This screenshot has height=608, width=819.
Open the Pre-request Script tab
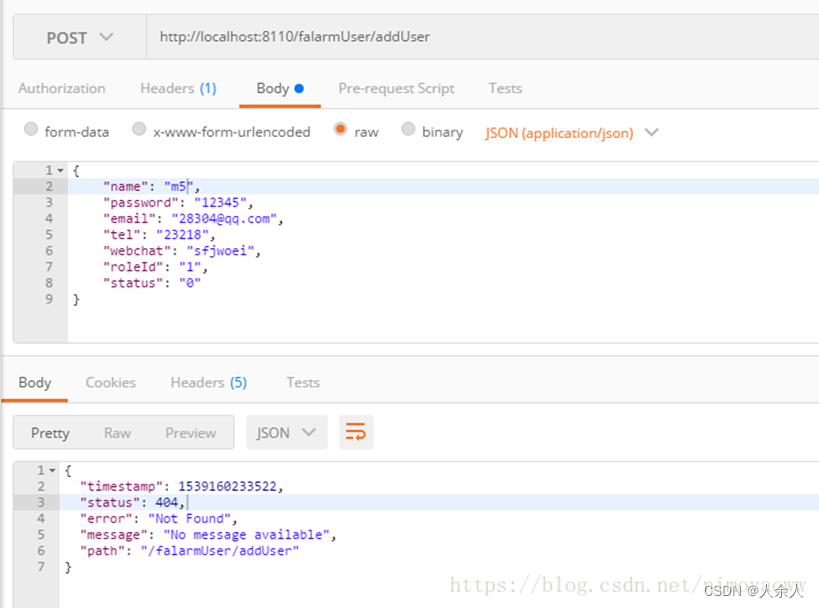tap(396, 88)
